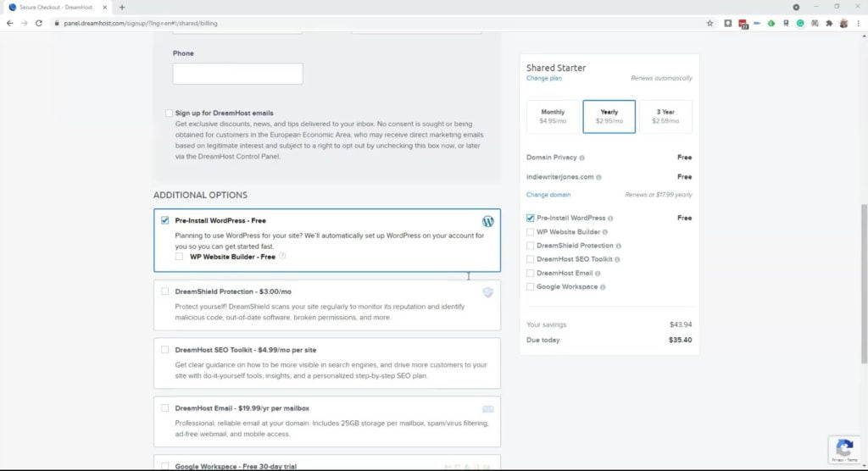Go back to the previous page
The height and width of the screenshot is (471, 868).
pos(9,23)
